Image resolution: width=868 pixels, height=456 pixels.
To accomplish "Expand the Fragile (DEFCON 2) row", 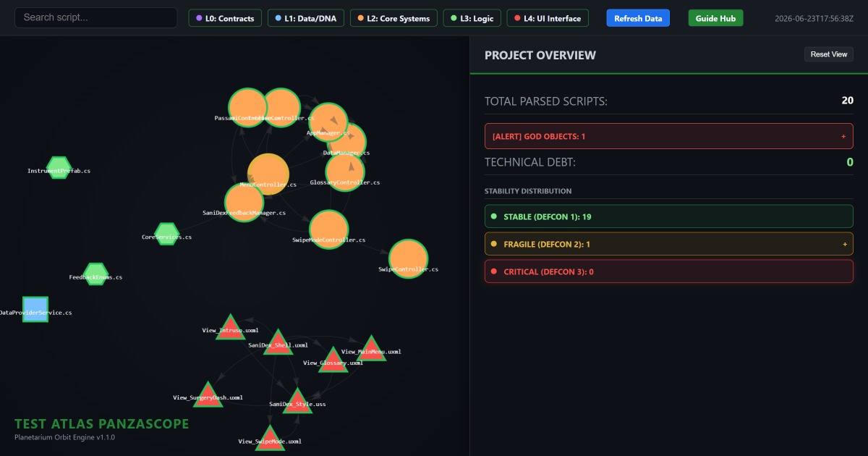I will pyautogui.click(x=669, y=244).
